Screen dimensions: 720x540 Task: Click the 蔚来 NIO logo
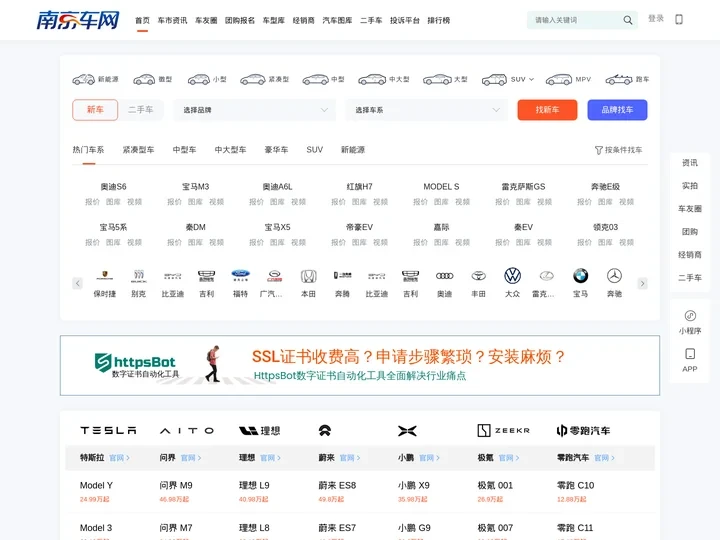[x=325, y=430]
